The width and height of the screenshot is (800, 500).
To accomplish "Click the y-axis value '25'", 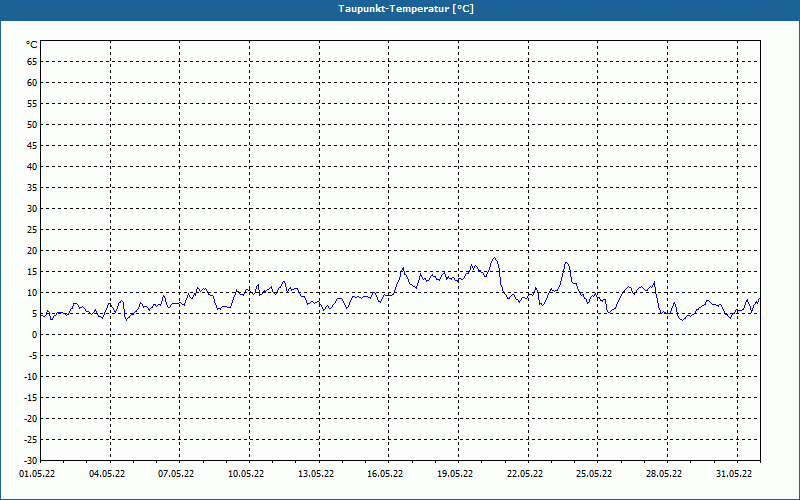I will point(32,230).
